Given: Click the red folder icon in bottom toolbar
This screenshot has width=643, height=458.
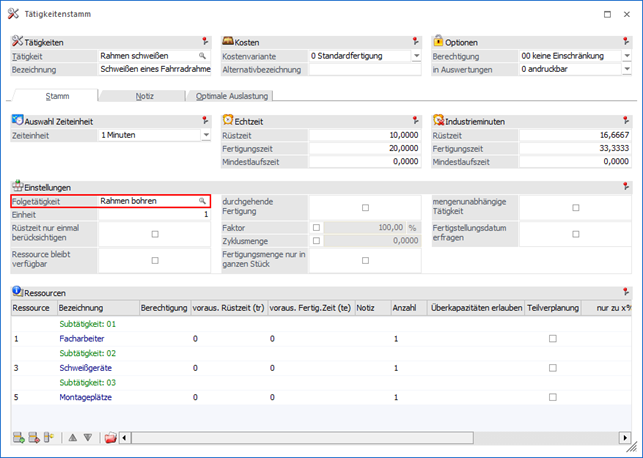Looking at the screenshot, I should coord(110,437).
